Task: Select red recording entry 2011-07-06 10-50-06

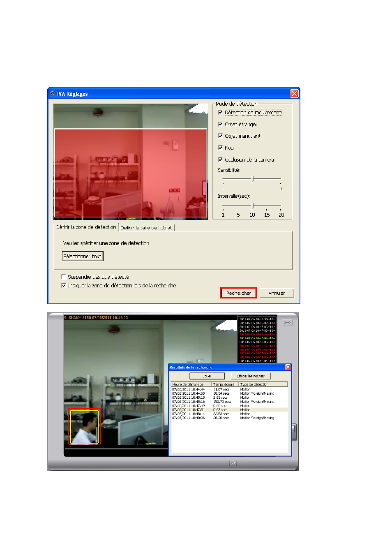Action: [x=258, y=350]
